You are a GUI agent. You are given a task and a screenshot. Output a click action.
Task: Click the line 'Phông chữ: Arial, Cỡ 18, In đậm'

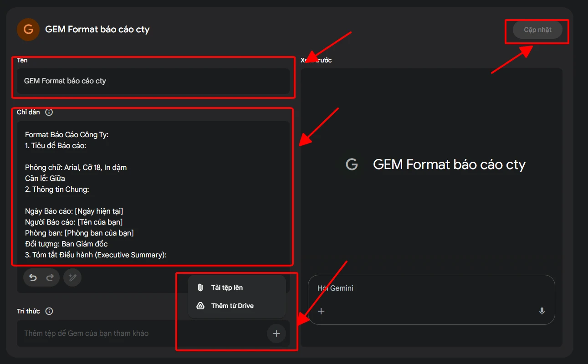[x=76, y=168]
